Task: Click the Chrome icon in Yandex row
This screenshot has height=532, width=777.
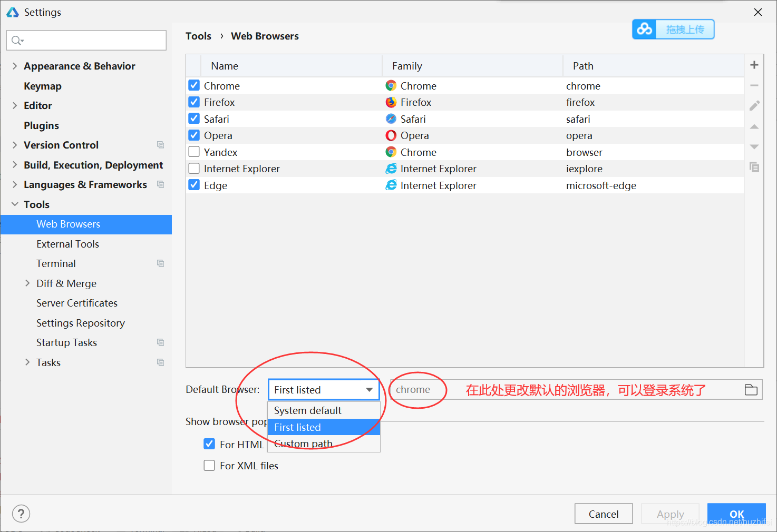Action: pyautogui.click(x=391, y=152)
